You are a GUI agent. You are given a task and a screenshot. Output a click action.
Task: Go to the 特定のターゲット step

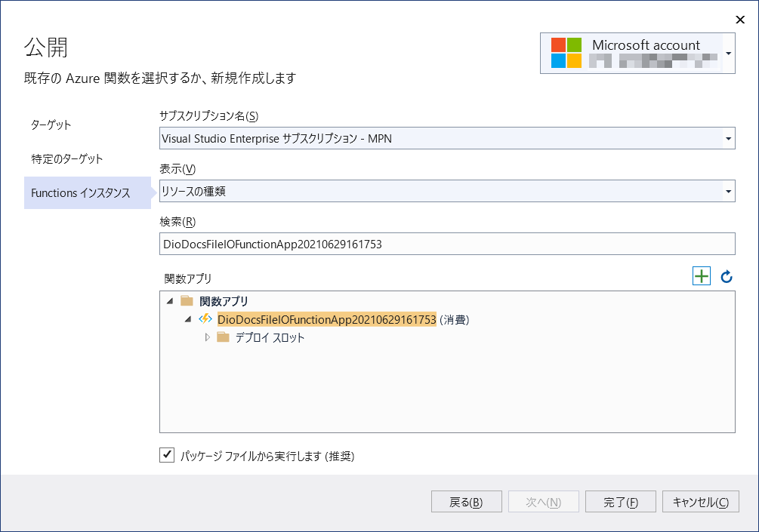click(x=66, y=159)
